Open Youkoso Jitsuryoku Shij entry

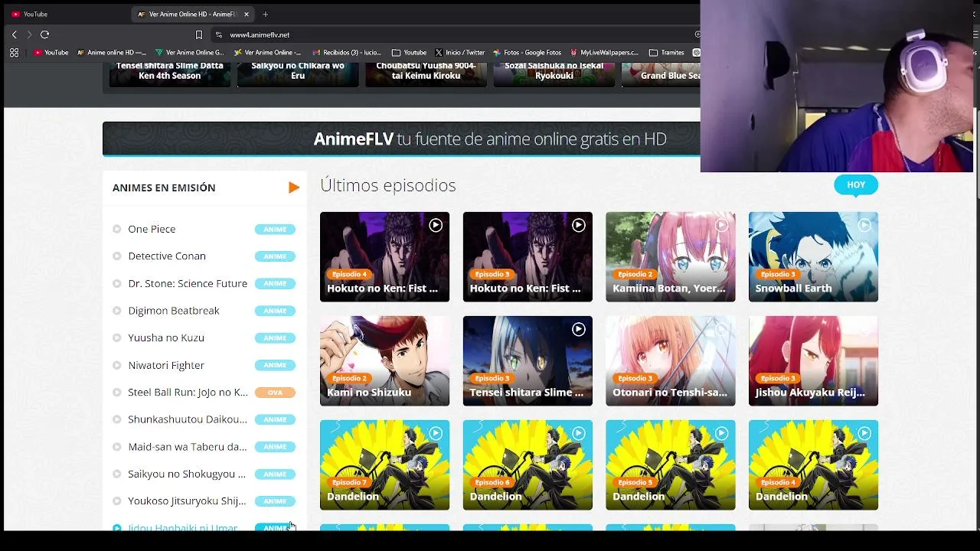click(x=187, y=501)
